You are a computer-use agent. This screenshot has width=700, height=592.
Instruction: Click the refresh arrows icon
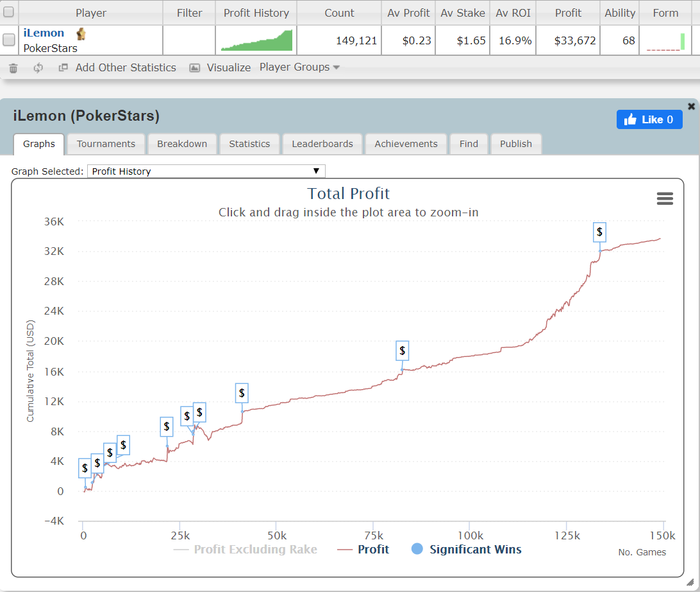click(38, 68)
